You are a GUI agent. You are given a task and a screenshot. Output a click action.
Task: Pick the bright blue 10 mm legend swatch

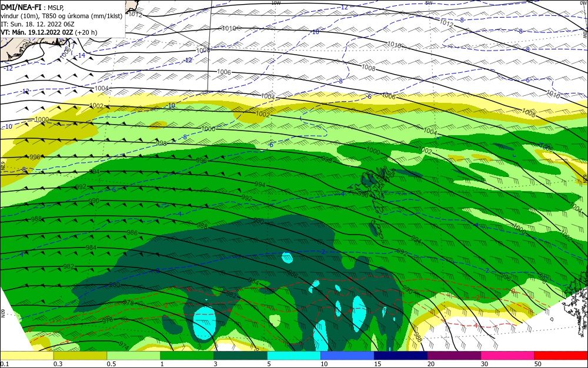click(348, 356)
